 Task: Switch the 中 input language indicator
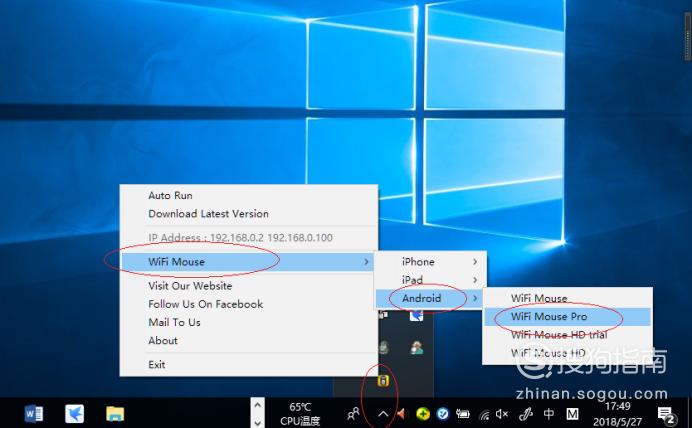(549, 413)
